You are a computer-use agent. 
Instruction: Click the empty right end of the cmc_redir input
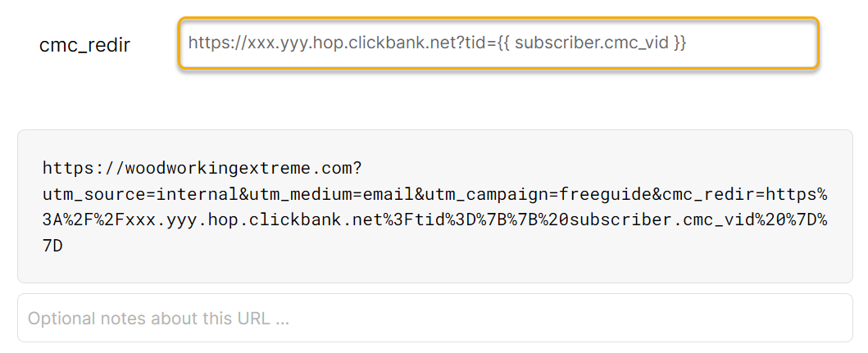coord(762,43)
